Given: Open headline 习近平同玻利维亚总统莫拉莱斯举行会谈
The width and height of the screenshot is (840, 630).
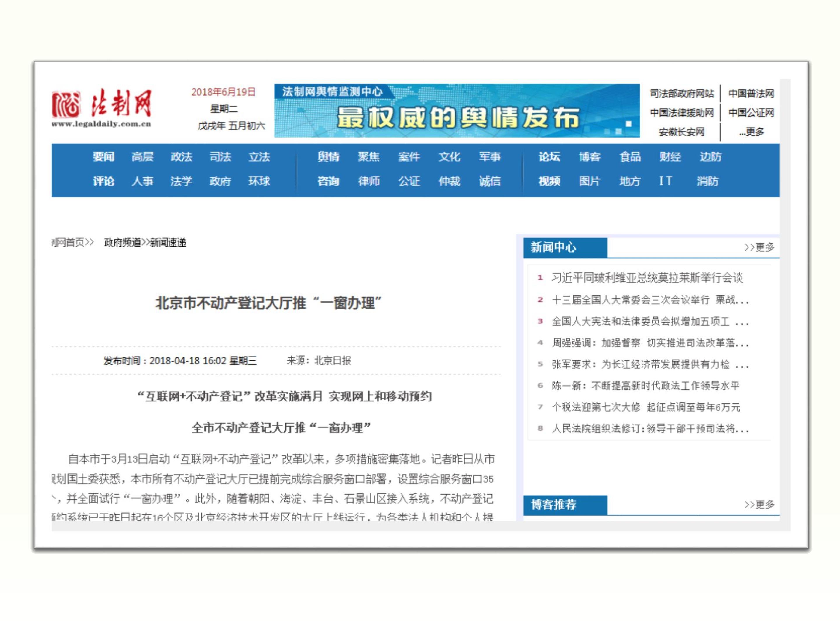Looking at the screenshot, I should [x=647, y=278].
